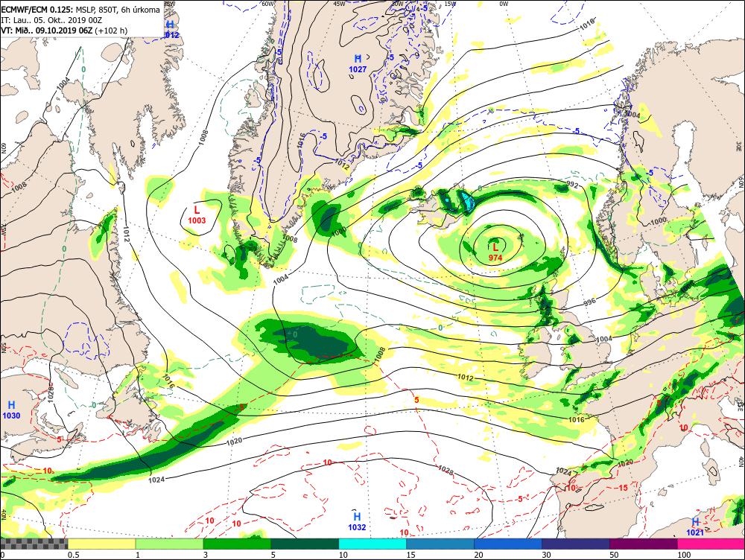Click the '992' isobar label
745x560 pixels.
[572, 185]
